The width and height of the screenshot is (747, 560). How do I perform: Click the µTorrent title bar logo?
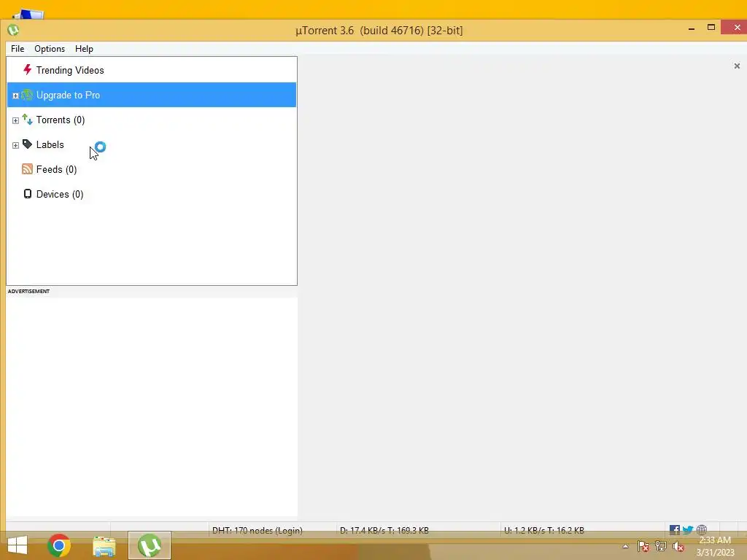coord(13,31)
